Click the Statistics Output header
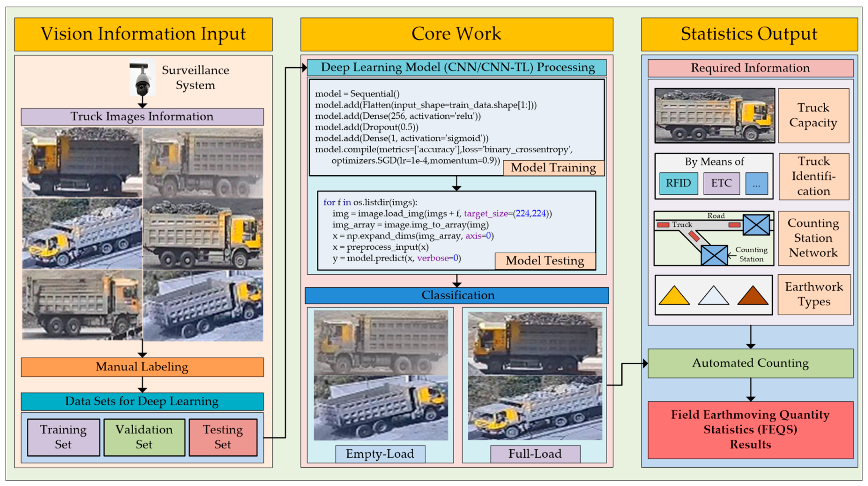This screenshot has height=486, width=868. 749,34
